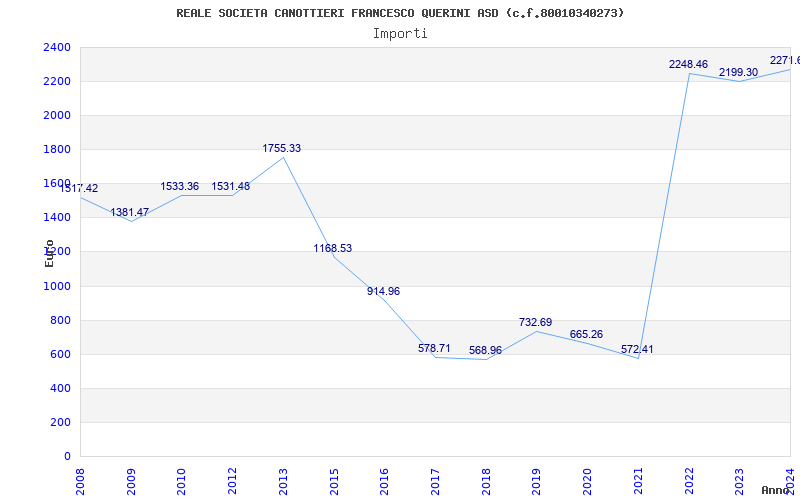Click the 0 y-axis tick label
Screen dimensions: 800x500
67,456
